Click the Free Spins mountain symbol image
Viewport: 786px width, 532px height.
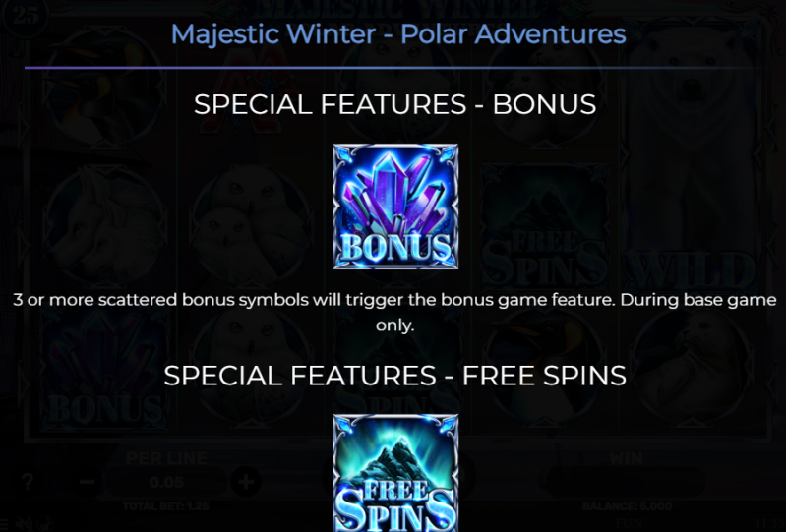[x=395, y=473]
